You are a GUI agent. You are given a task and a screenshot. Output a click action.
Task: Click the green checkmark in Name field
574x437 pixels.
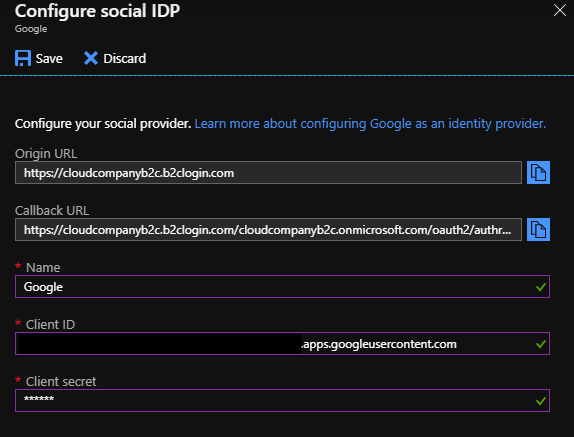(541, 287)
